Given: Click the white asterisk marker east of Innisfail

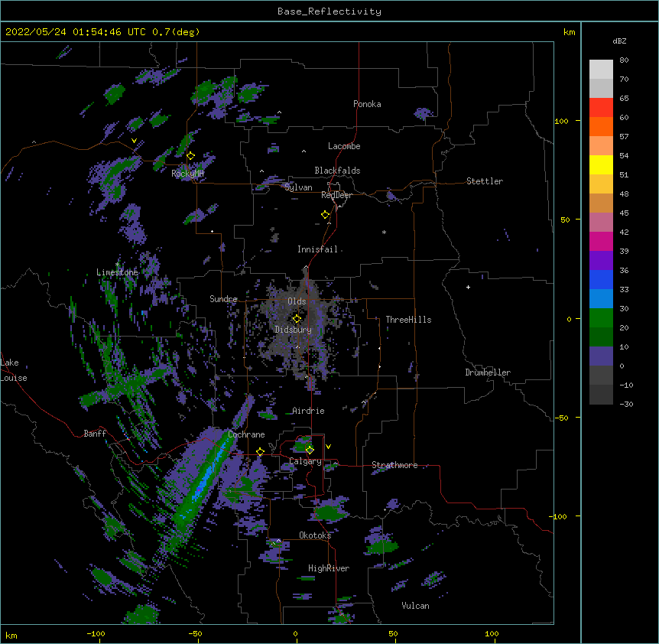Looking at the screenshot, I should (x=384, y=232).
